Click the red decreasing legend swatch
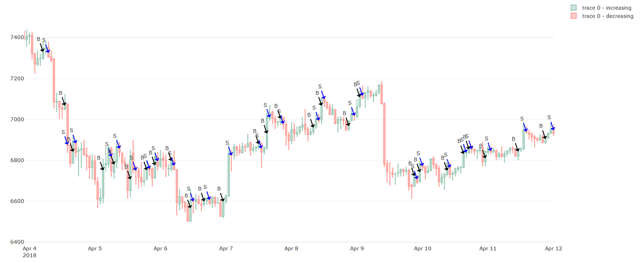644x263 pixels. pos(574,16)
